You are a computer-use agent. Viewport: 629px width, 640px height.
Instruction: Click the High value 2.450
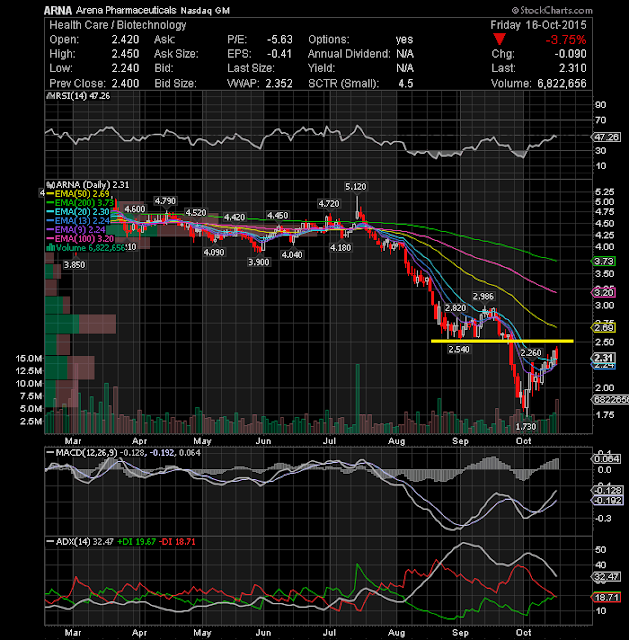(125, 54)
